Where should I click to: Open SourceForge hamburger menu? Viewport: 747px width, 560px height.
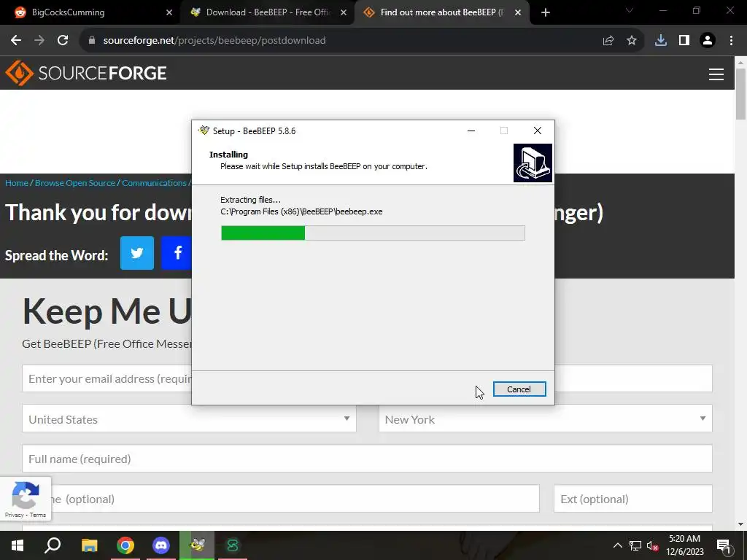[716, 74]
